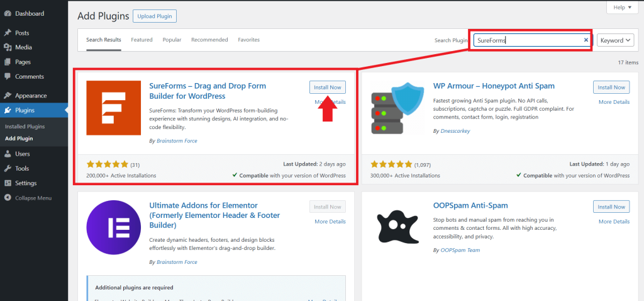This screenshot has height=301, width=644.
Task: Open the Keyword search type dropdown
Action: click(615, 40)
